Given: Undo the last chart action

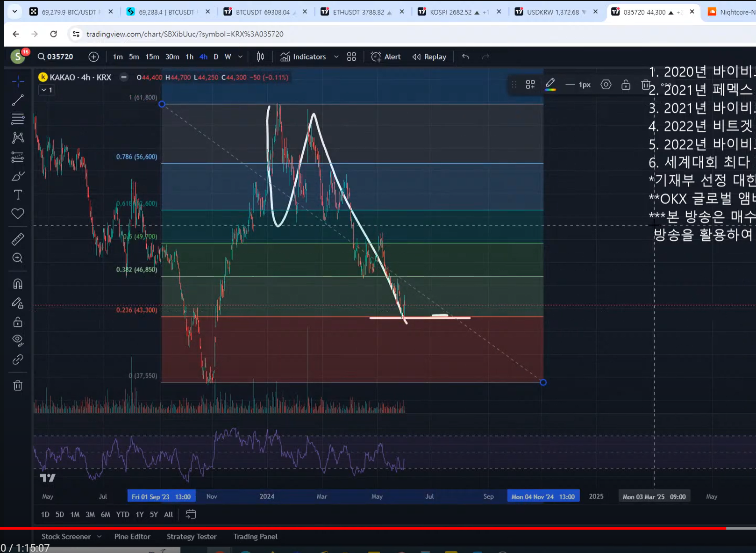Looking at the screenshot, I should point(465,57).
